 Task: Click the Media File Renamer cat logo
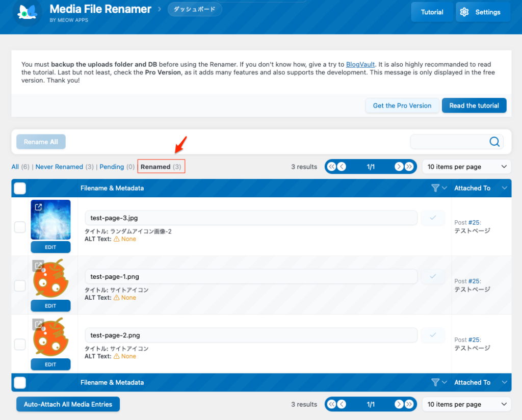pyautogui.click(x=27, y=12)
